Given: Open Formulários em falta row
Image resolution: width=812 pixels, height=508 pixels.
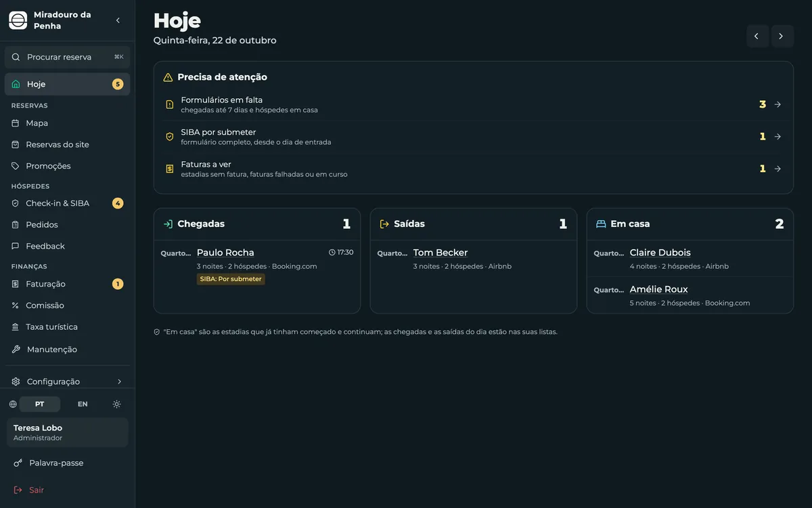Looking at the screenshot, I should 474,104.
